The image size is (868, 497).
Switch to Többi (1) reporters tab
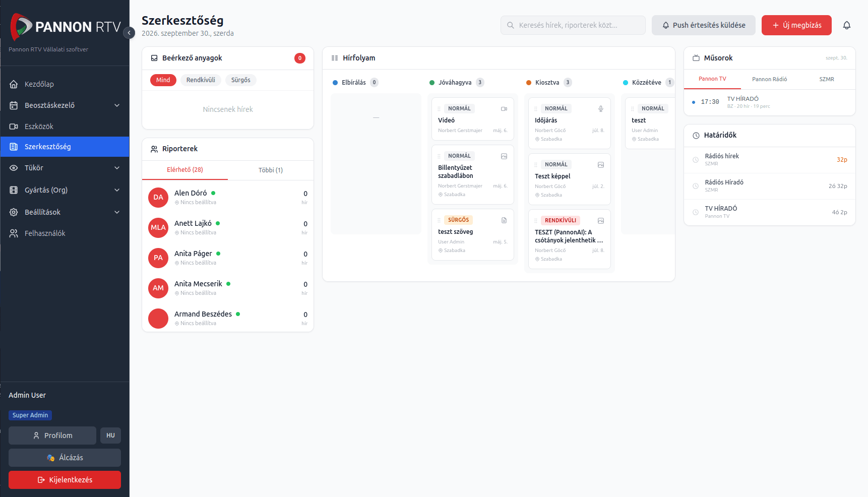pos(271,170)
